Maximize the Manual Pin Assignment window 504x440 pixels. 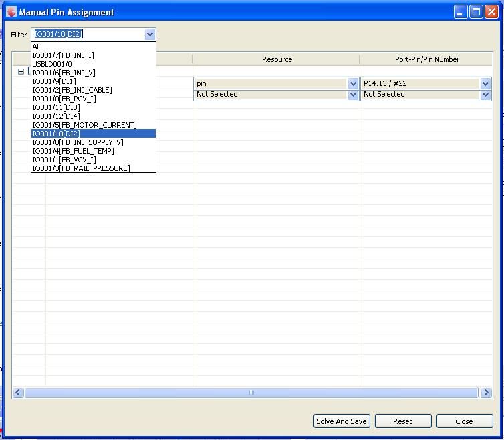[476, 12]
